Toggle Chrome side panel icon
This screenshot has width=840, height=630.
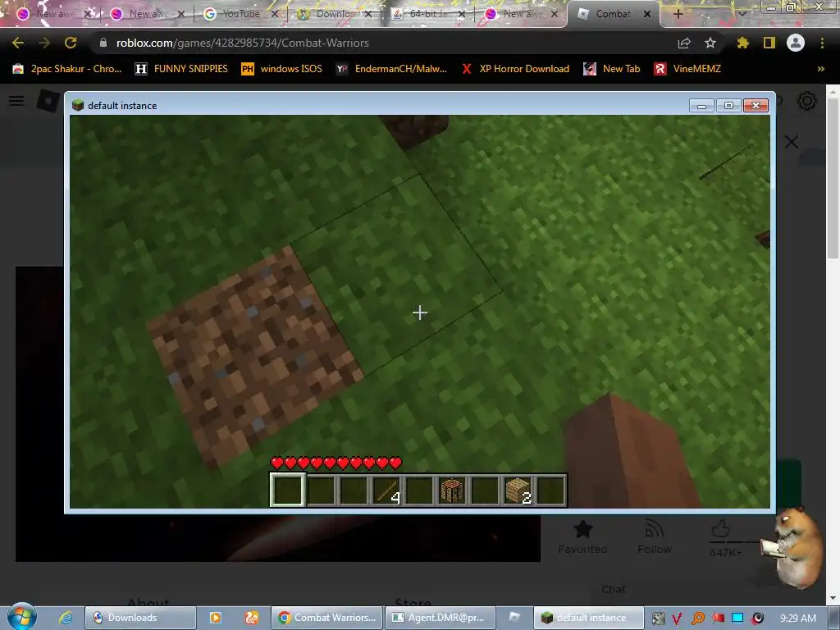[x=769, y=43]
